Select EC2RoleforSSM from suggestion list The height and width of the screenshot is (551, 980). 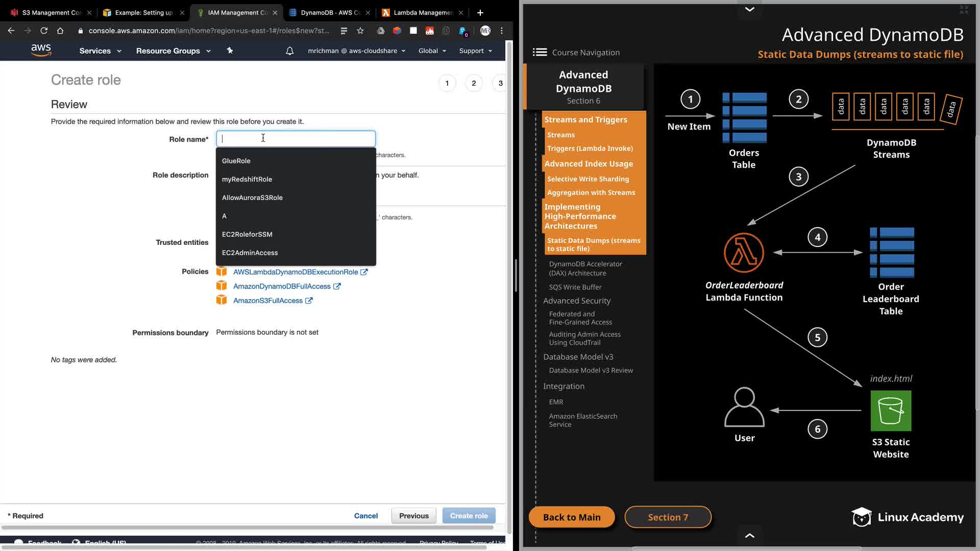tap(247, 234)
